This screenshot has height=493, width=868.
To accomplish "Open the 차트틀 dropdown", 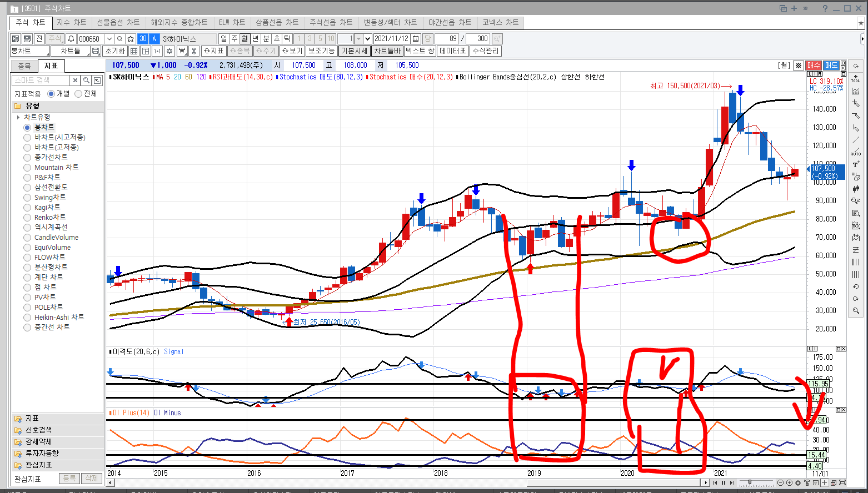I will tap(70, 51).
